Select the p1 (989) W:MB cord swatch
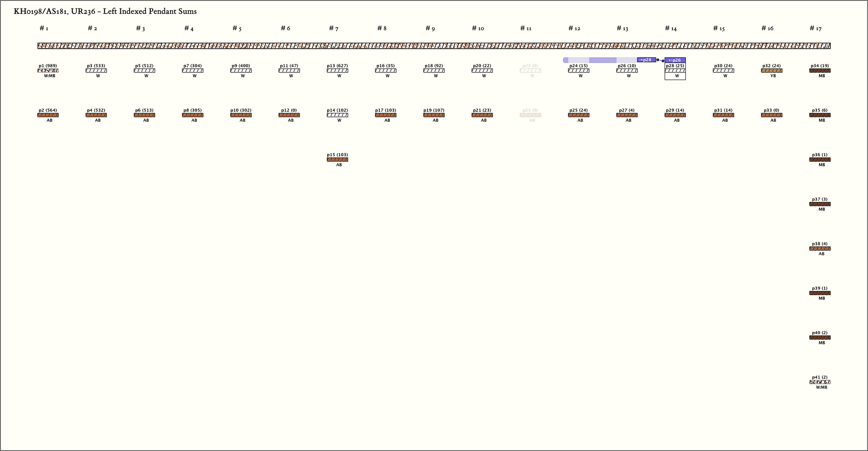Viewport: 868px width, 451px height. pyautogui.click(x=48, y=71)
